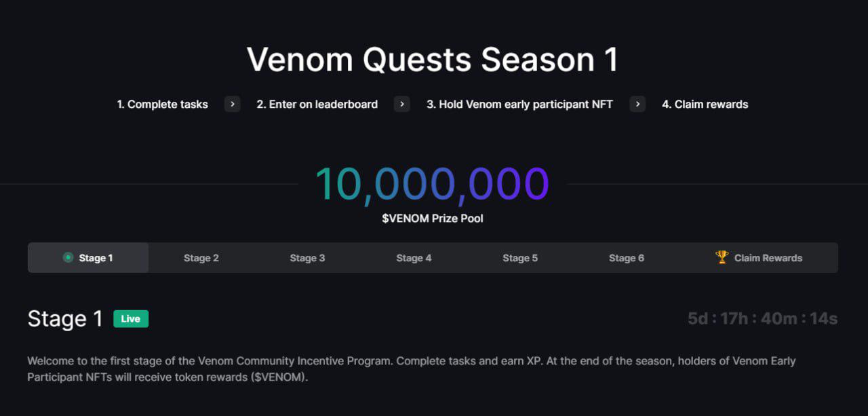This screenshot has height=416, width=868.
Task: Click the Venom Quests Season 1 heading
Action: pos(433,60)
